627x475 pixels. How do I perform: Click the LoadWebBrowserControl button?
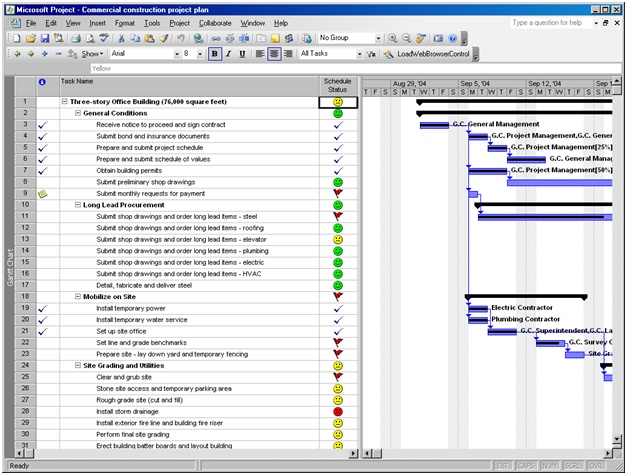click(427, 54)
